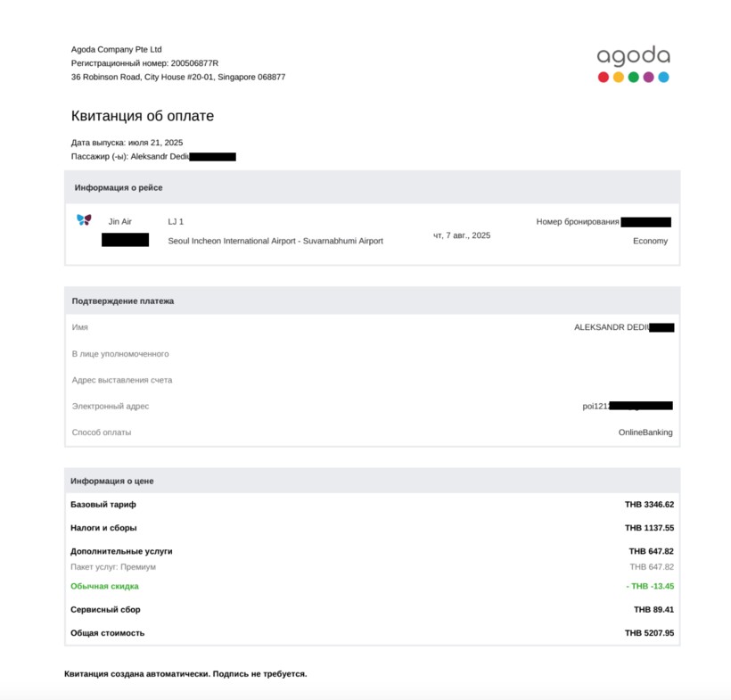The image size is (731, 700).
Task: Click the agoda wordmark logo
Action: [x=633, y=56]
